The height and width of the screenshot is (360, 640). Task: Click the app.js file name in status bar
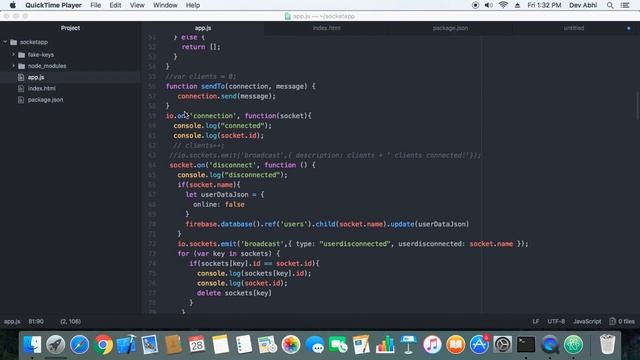pos(12,322)
